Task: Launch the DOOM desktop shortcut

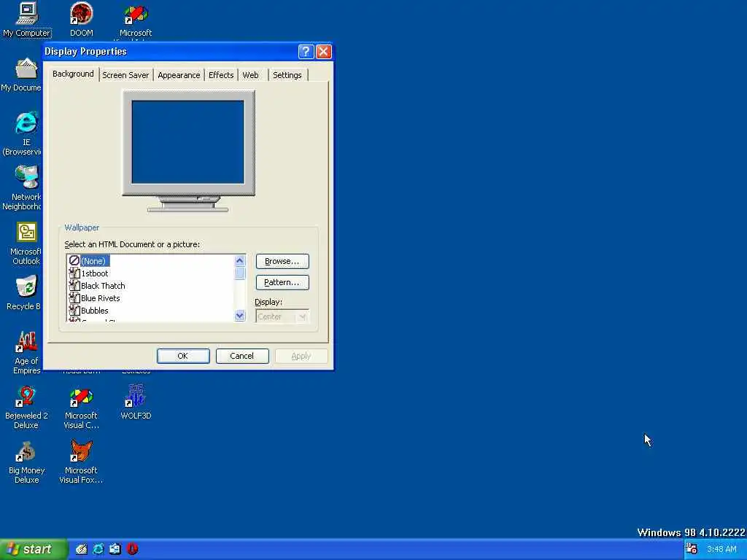Action: tap(82, 20)
